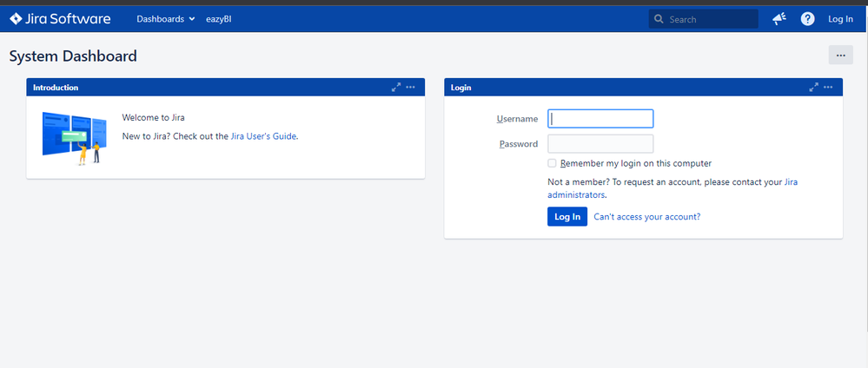Open Login gadget options menu
This screenshot has width=868, height=368.
tap(828, 87)
